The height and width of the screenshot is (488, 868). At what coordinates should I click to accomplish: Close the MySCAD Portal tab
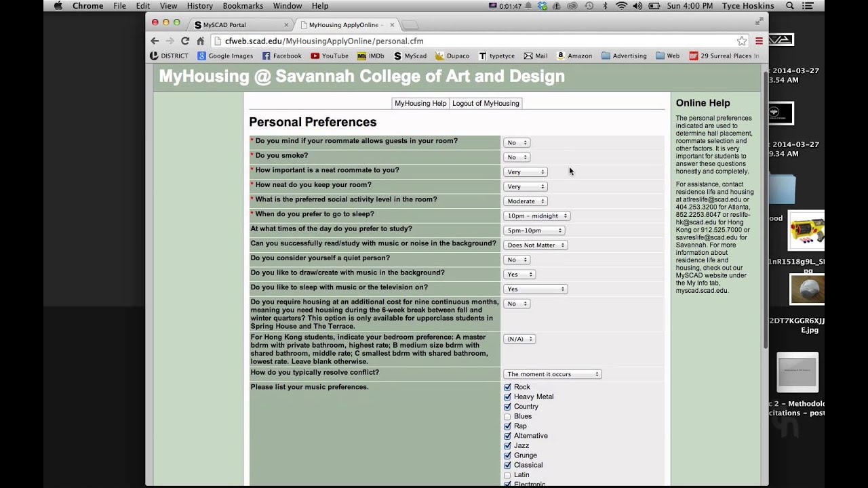285,25
